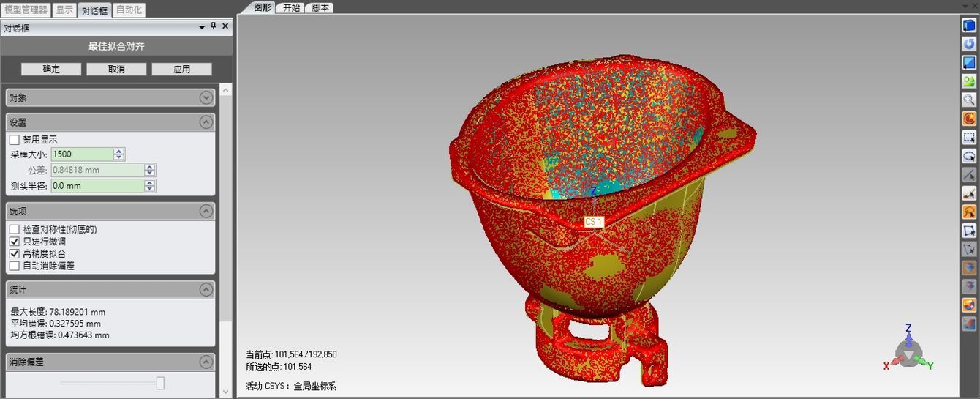The image size is (980, 399).
Task: Click the 公差 stepper up arrow
Action: (x=150, y=167)
